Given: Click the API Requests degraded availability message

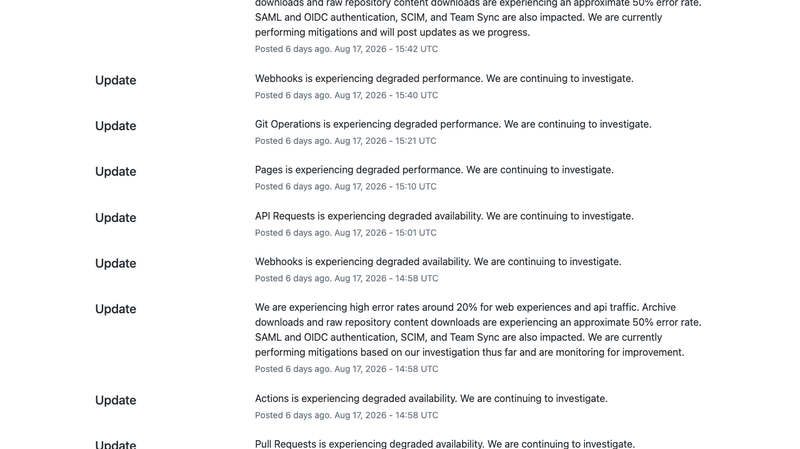Looking at the screenshot, I should [x=444, y=216].
